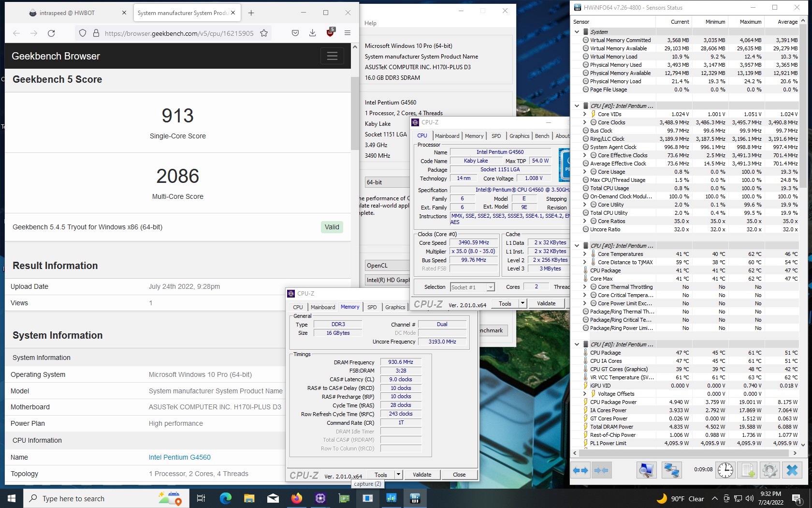Image resolution: width=812 pixels, height=508 pixels.
Task: Open Firefox downloads arrow icon
Action: tap(313, 33)
